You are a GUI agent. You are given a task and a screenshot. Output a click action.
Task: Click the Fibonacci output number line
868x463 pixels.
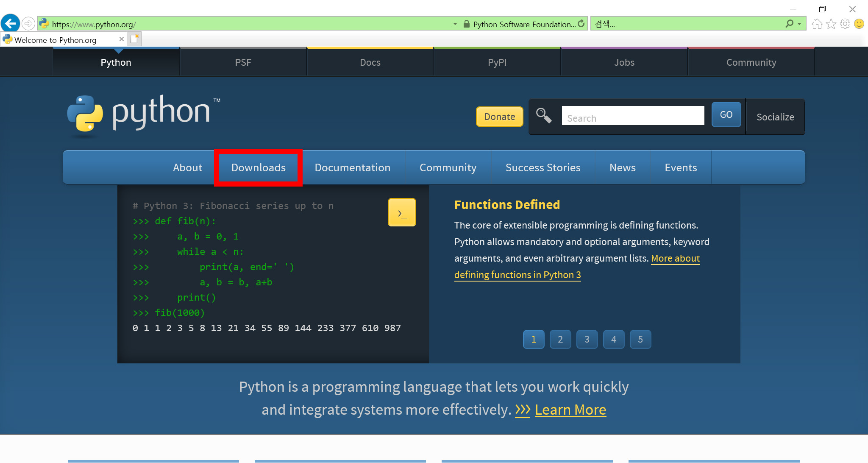(x=267, y=328)
